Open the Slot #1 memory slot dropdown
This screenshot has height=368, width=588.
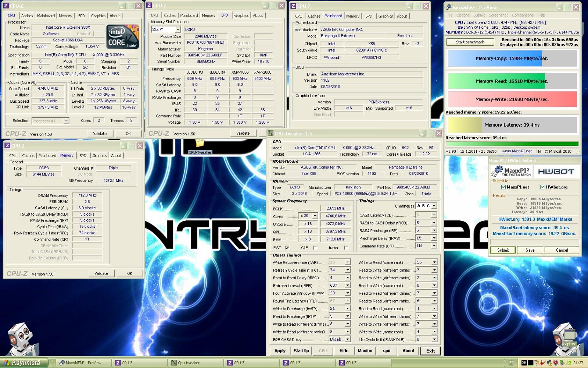pos(178,29)
